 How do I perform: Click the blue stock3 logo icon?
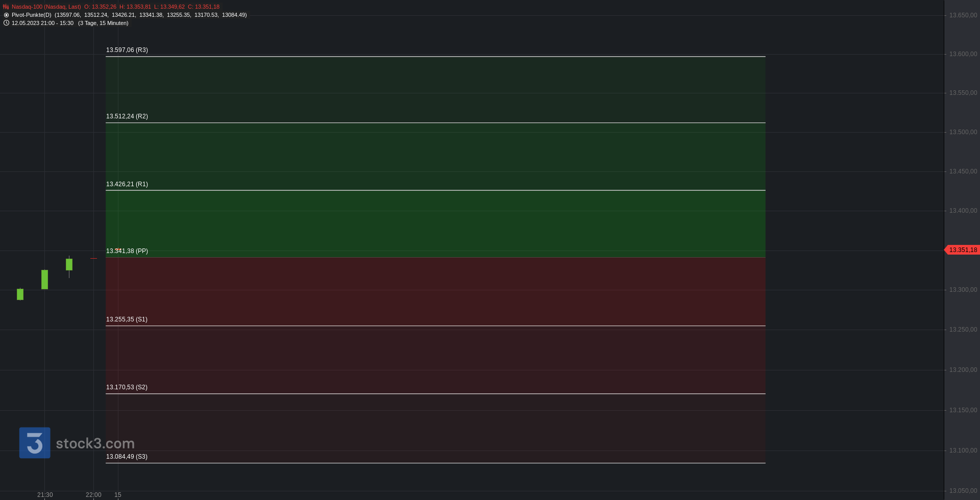[35, 443]
